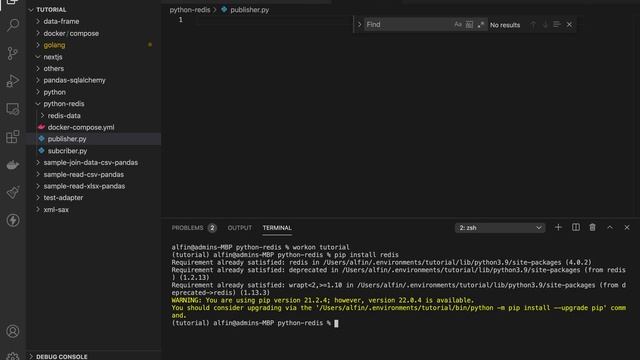Click python-redis in the breadcrumb
The height and width of the screenshot is (360, 640).
tap(190, 10)
